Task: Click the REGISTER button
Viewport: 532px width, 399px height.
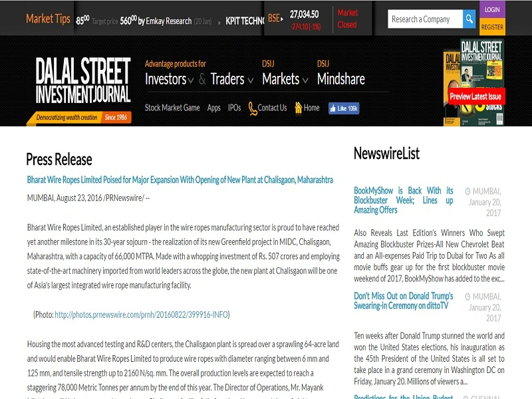Action: point(492,27)
